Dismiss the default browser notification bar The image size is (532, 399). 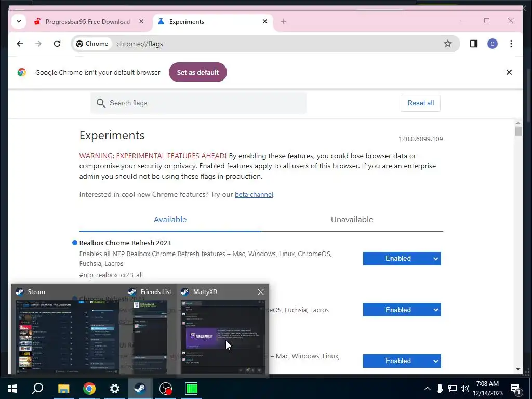pyautogui.click(x=509, y=72)
